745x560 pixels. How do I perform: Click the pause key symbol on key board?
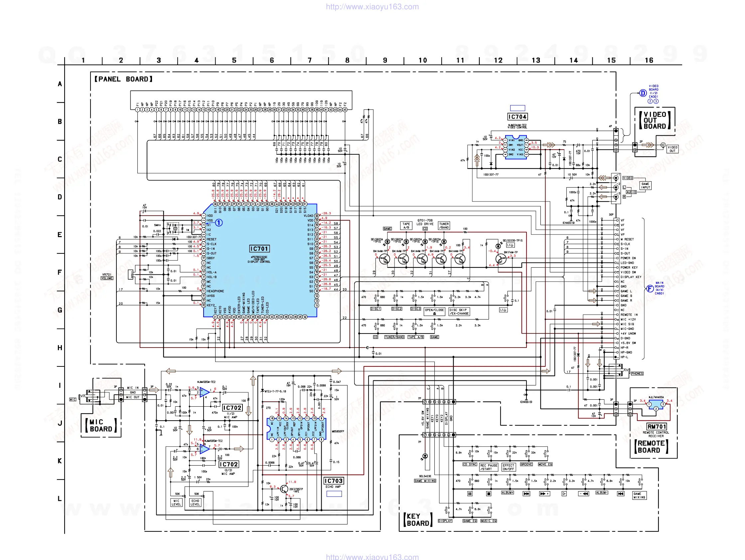coord(470,494)
